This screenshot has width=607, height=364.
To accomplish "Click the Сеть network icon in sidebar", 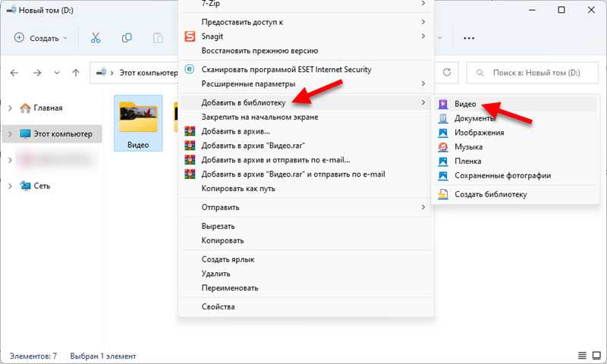I will 26,186.
